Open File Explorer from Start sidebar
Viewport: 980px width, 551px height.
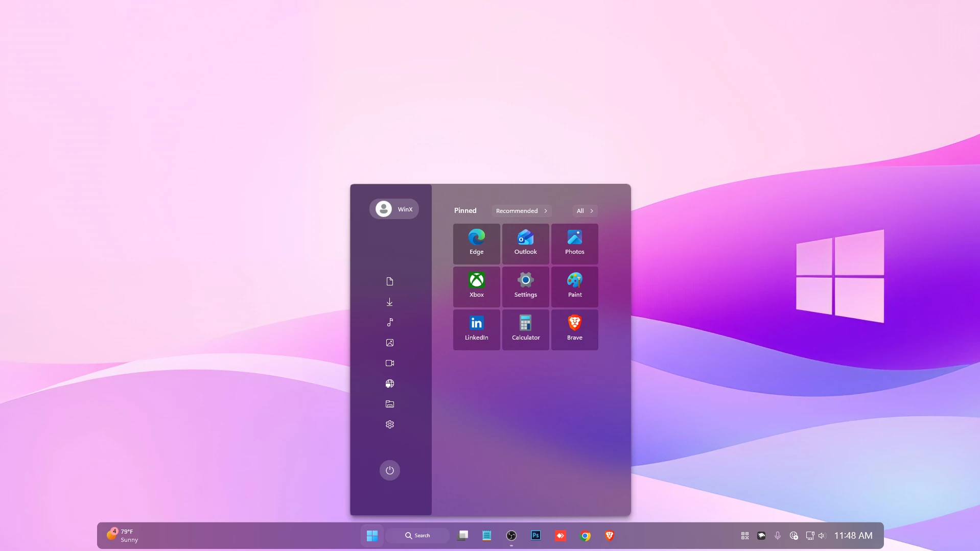click(390, 404)
